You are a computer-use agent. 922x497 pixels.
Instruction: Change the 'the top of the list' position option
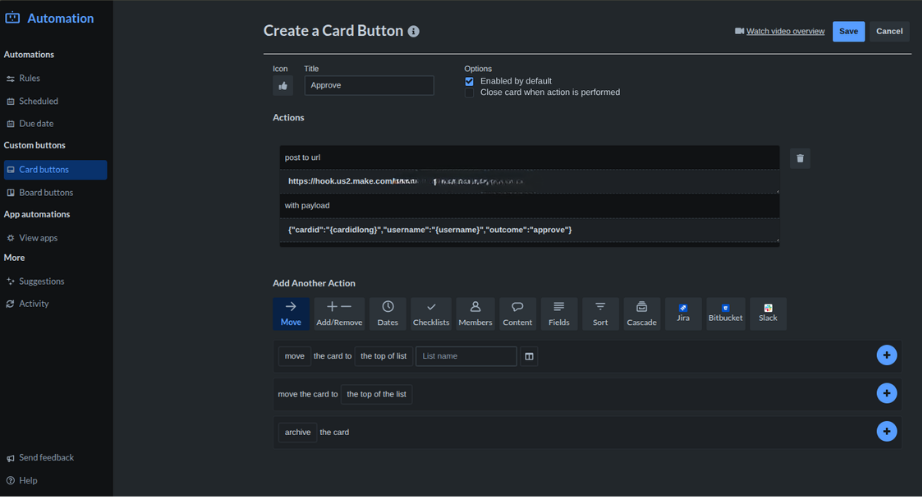[376, 394]
